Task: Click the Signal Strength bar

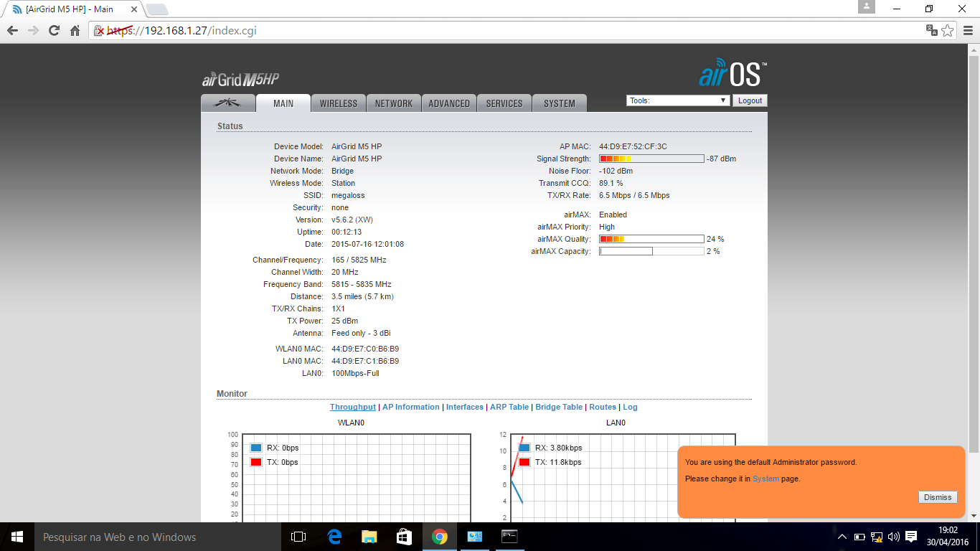Action: point(651,159)
